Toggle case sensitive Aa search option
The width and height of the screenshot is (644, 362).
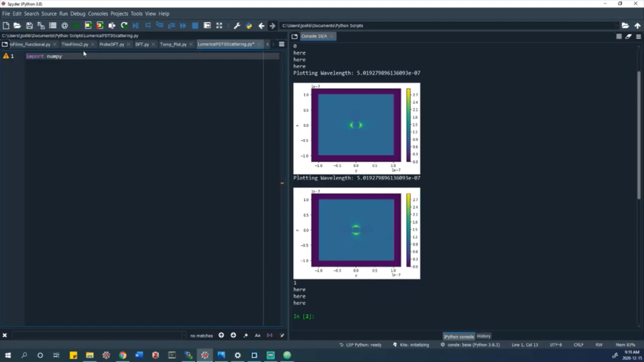click(x=258, y=336)
